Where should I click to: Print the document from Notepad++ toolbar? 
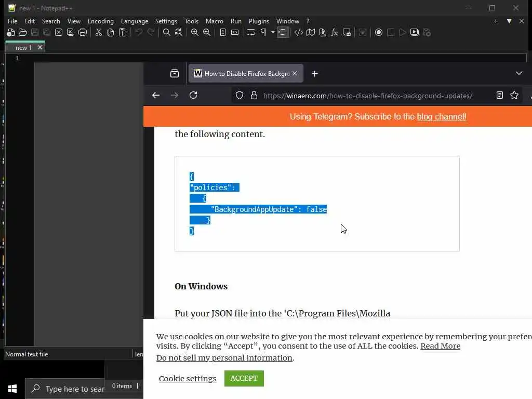(83, 33)
